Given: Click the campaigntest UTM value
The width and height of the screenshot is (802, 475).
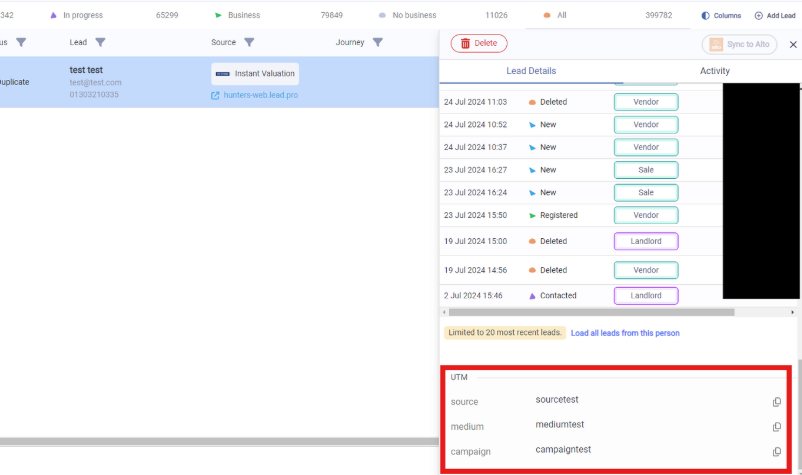Looking at the screenshot, I should (x=563, y=449).
